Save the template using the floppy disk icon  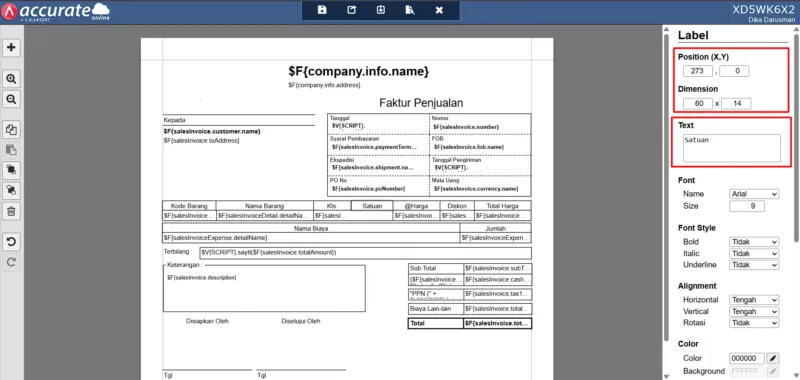tap(322, 10)
